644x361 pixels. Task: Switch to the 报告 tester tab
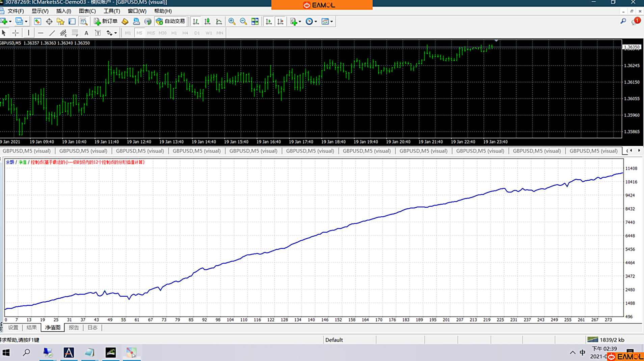pyautogui.click(x=74, y=327)
